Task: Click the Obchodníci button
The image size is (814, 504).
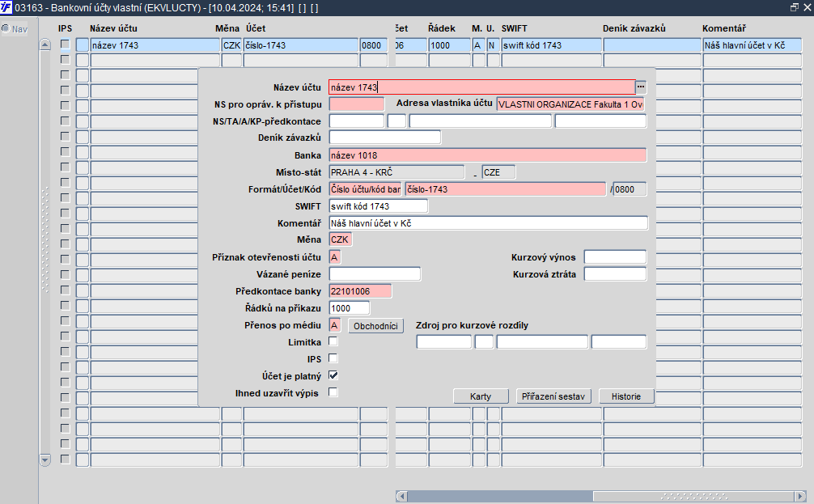Action: coord(375,326)
